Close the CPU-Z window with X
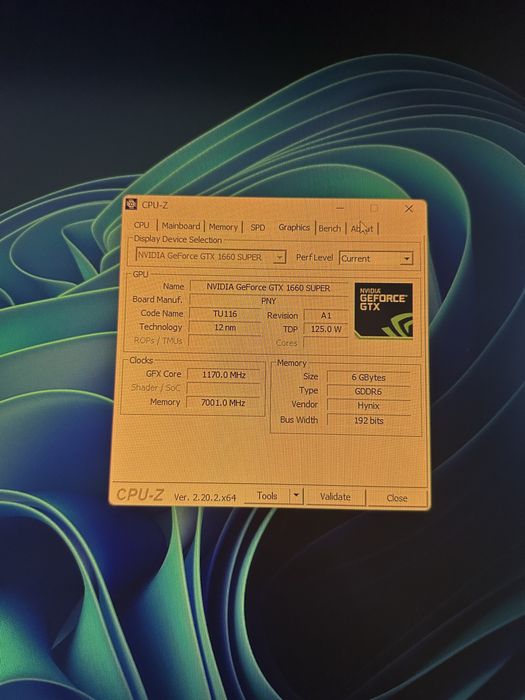The width and height of the screenshot is (525, 700). (408, 208)
